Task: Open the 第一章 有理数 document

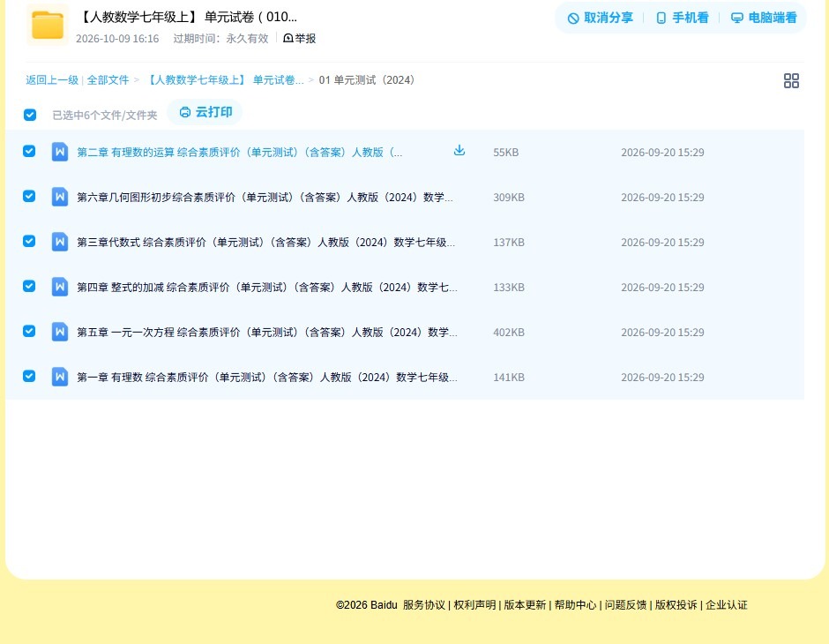Action: [267, 377]
